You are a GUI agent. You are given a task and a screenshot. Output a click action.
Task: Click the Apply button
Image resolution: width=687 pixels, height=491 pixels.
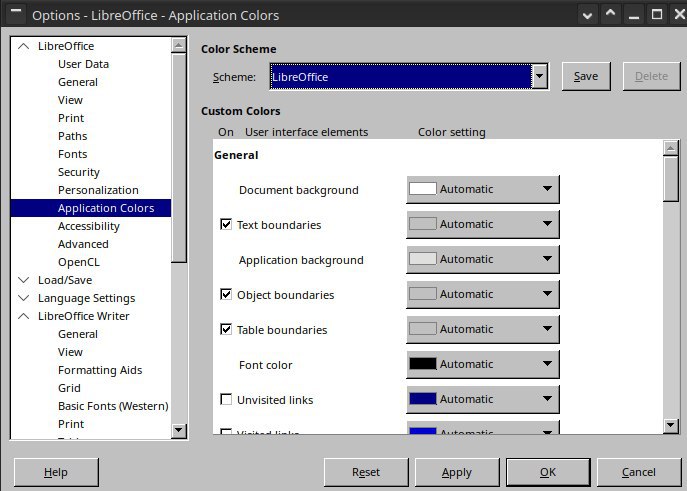tap(457, 472)
